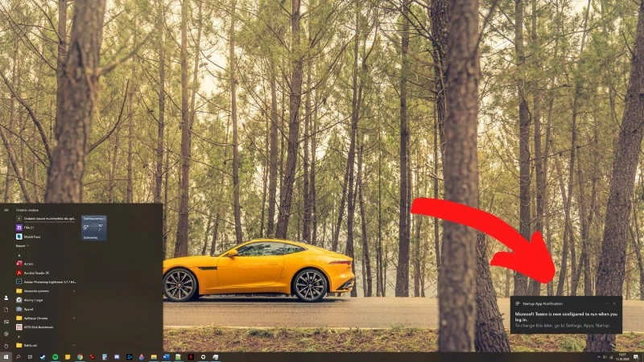The height and width of the screenshot is (362, 644).
Task: Click the letter B section header
Action: tap(19, 336)
